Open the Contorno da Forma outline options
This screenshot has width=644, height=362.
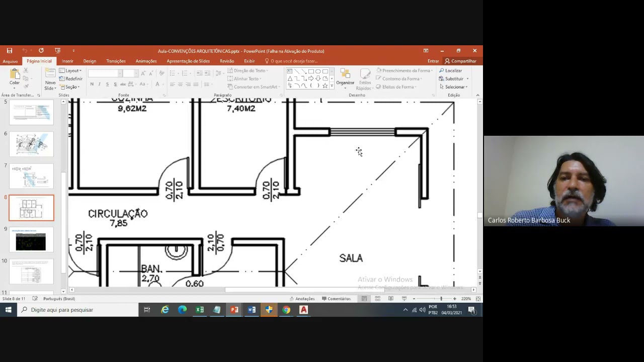399,79
